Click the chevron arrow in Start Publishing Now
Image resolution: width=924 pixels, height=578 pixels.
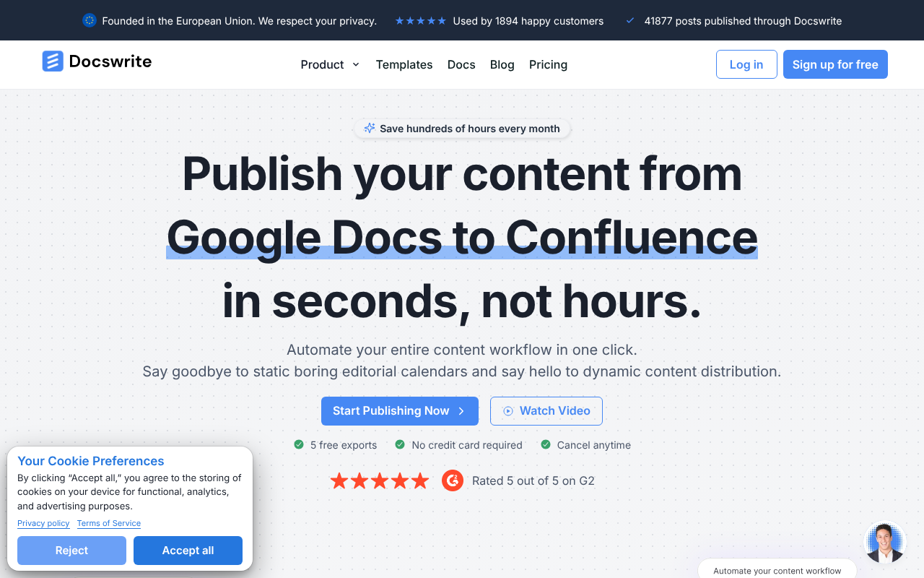coord(461,410)
